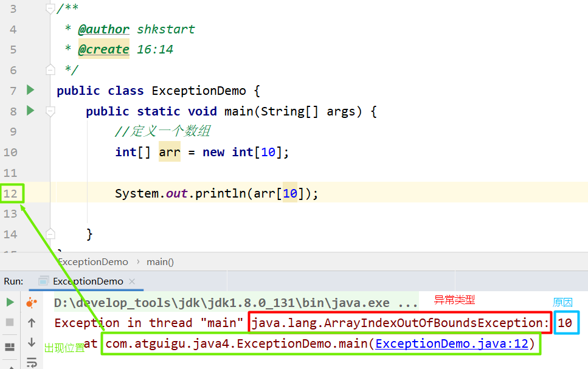Screen dimensions: 588x369
Task: Move down the stack trace with down arrow
Action: 31,343
